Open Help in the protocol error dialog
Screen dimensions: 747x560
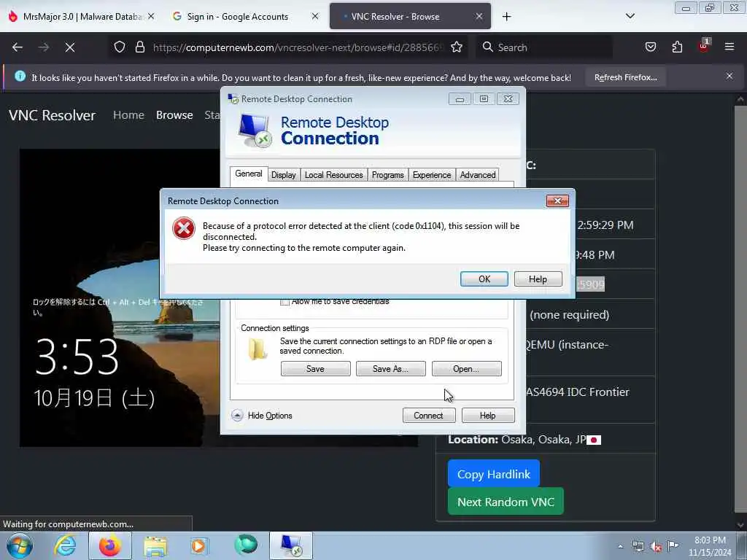(x=538, y=279)
